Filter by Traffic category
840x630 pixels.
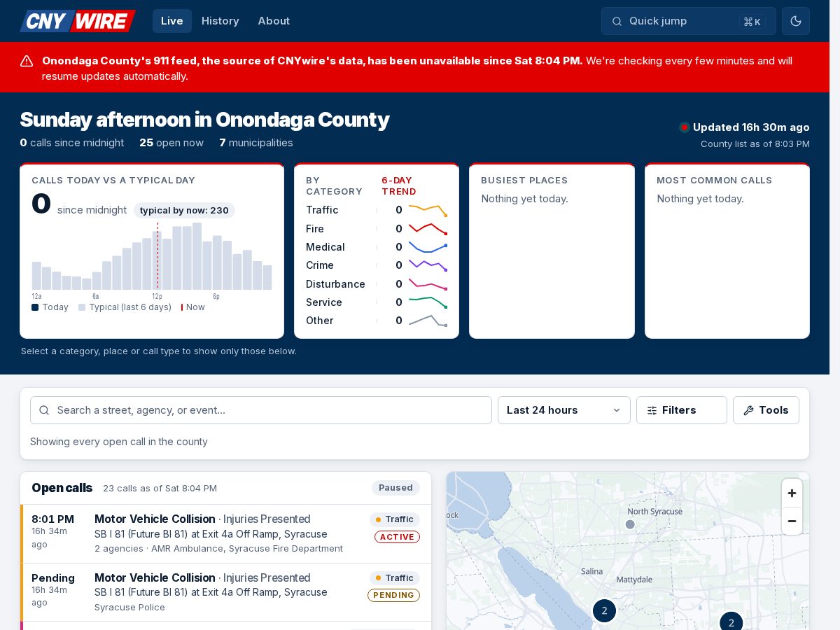coord(377,210)
